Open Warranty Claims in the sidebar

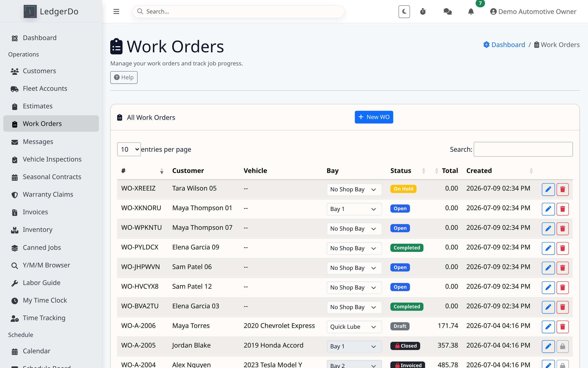click(51, 194)
